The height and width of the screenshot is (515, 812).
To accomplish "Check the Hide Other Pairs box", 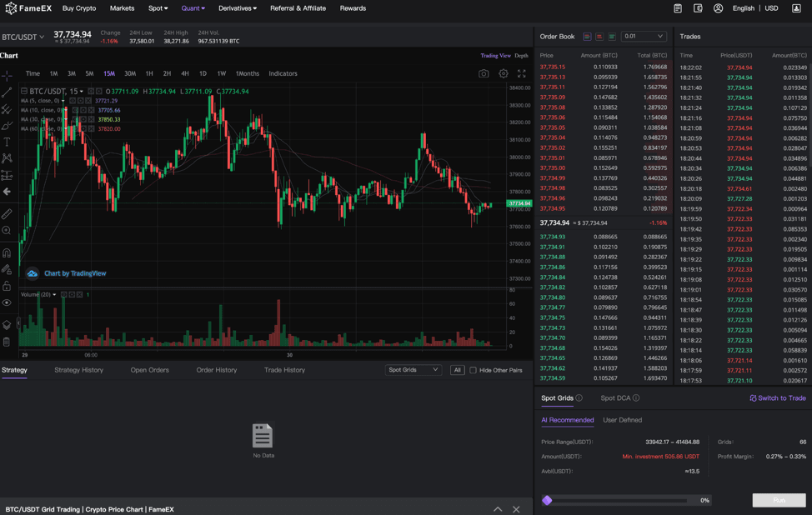I will 473,370.
